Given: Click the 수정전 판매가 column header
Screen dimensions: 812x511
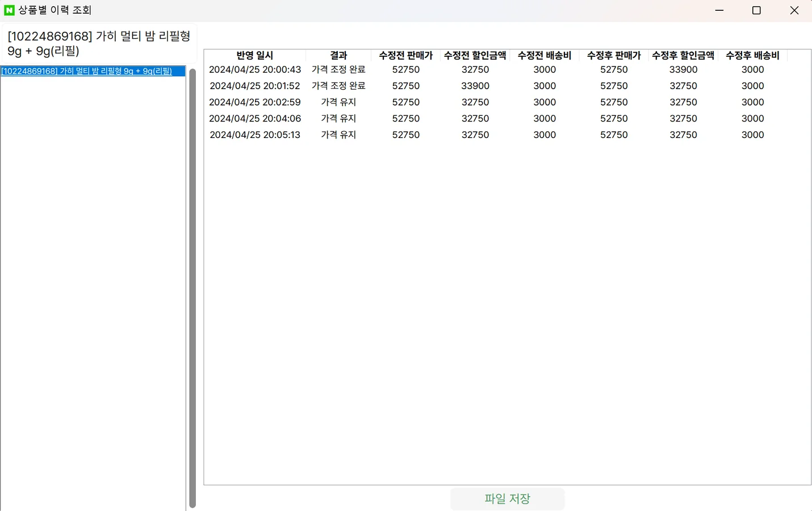Looking at the screenshot, I should click(406, 55).
